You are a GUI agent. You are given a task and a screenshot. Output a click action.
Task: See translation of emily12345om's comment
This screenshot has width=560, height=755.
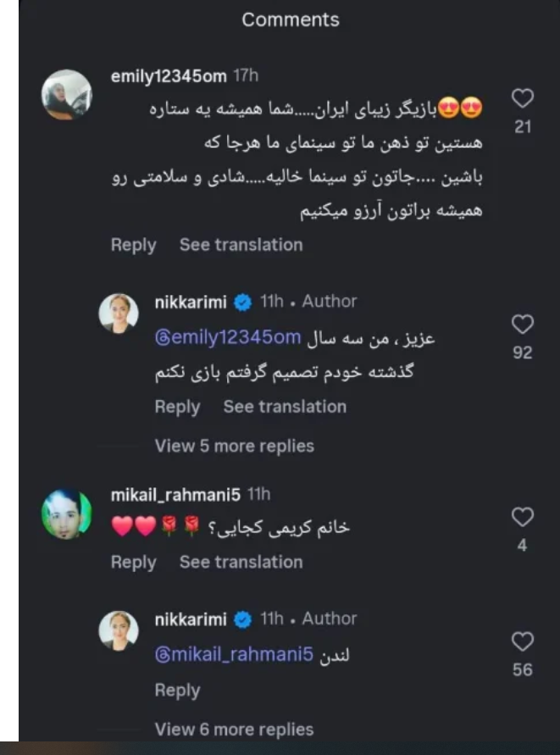point(241,245)
